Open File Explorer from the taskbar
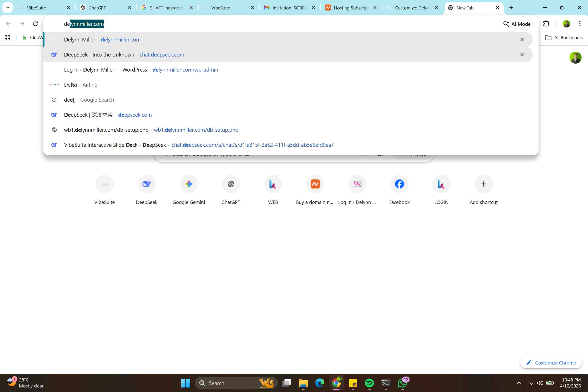 (x=303, y=383)
